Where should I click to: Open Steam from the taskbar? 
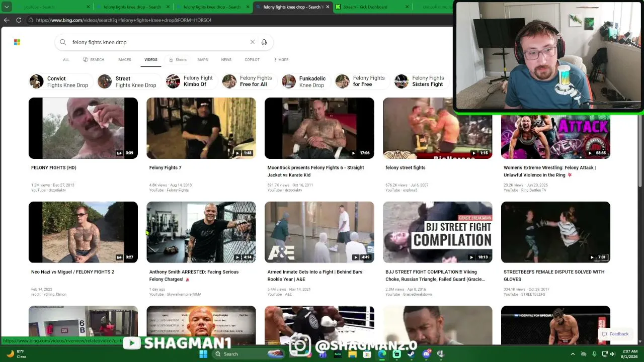(411, 354)
